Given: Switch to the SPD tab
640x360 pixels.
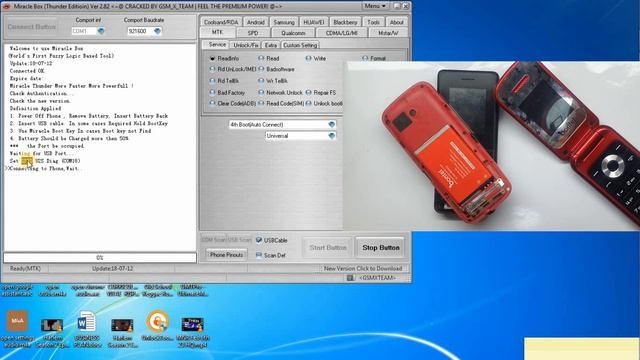Looking at the screenshot, I should pyautogui.click(x=253, y=33).
